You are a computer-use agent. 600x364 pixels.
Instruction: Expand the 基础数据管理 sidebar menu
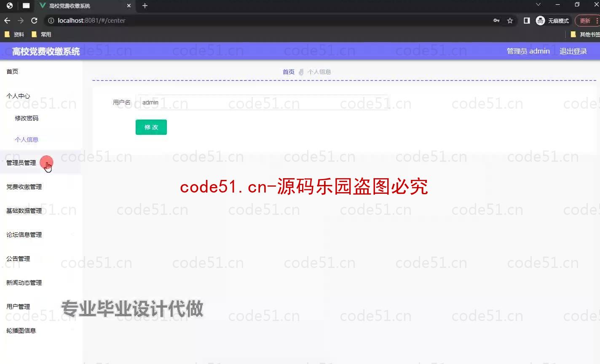coord(41,211)
